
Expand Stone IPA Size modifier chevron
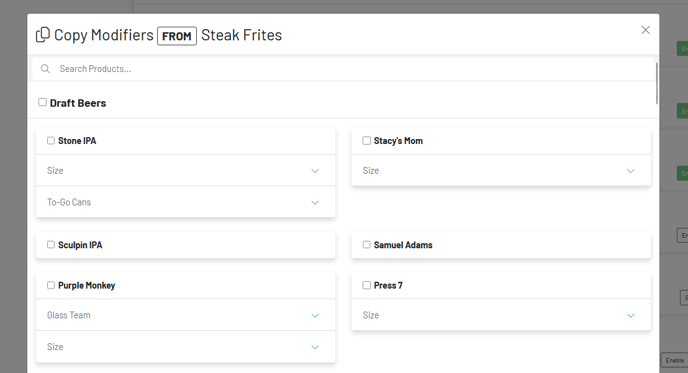(x=315, y=171)
